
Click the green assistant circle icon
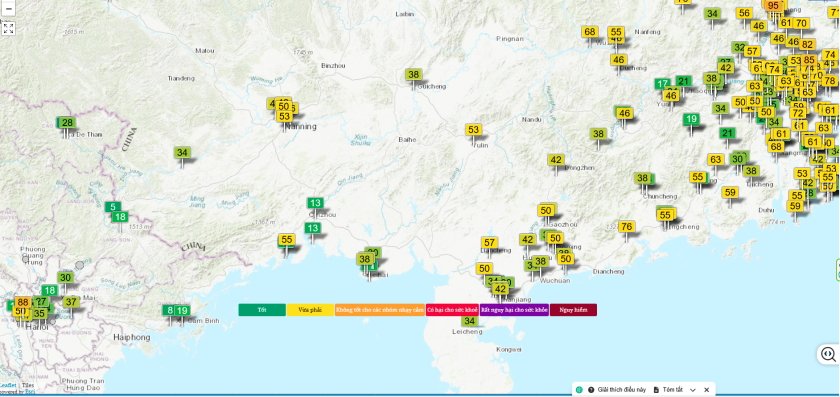pos(579,389)
